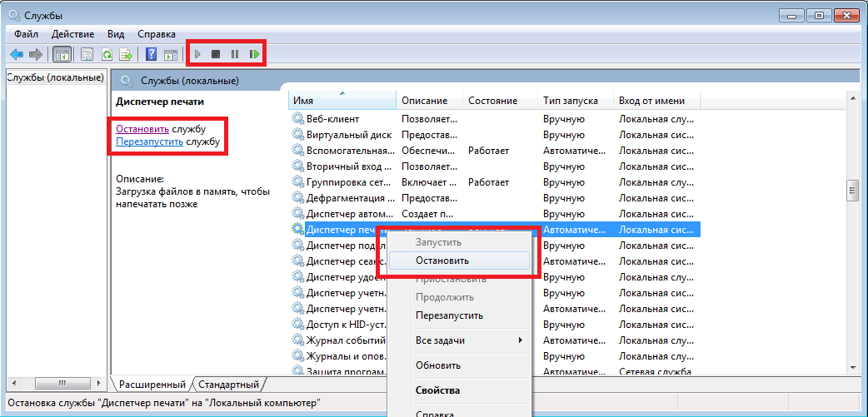Open the Вид menu
This screenshot has width=868, height=417.
[x=116, y=34]
